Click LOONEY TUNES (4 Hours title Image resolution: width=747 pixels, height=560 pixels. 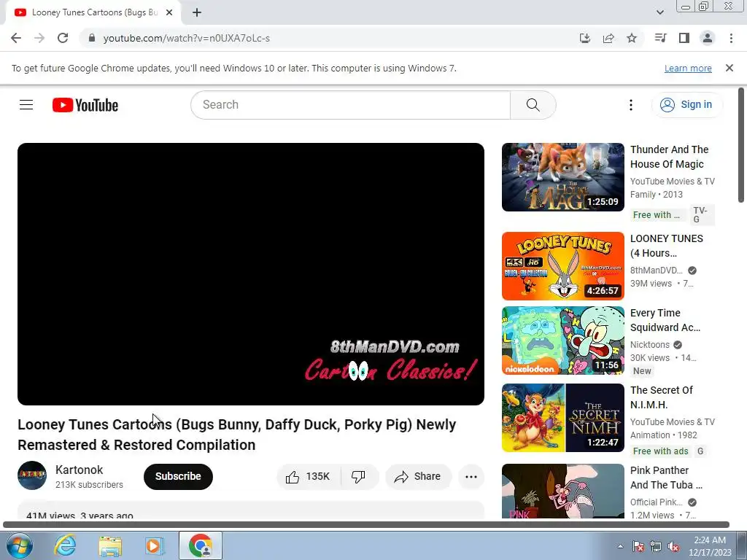pos(667,246)
